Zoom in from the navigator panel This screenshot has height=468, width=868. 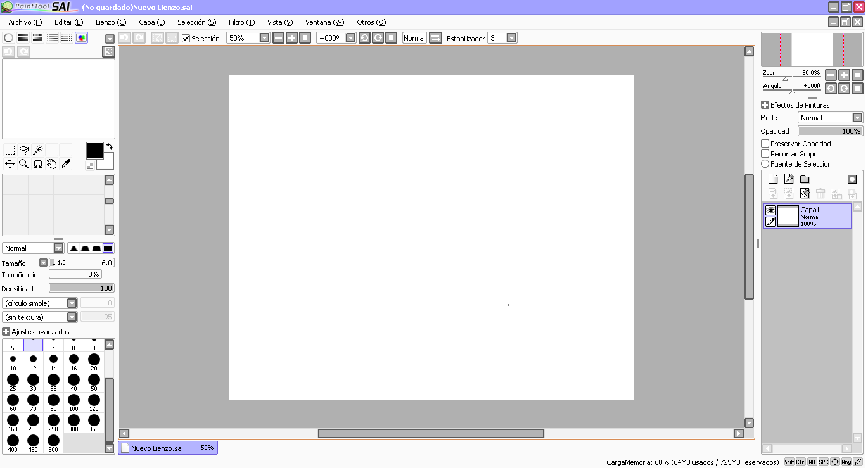coord(844,75)
